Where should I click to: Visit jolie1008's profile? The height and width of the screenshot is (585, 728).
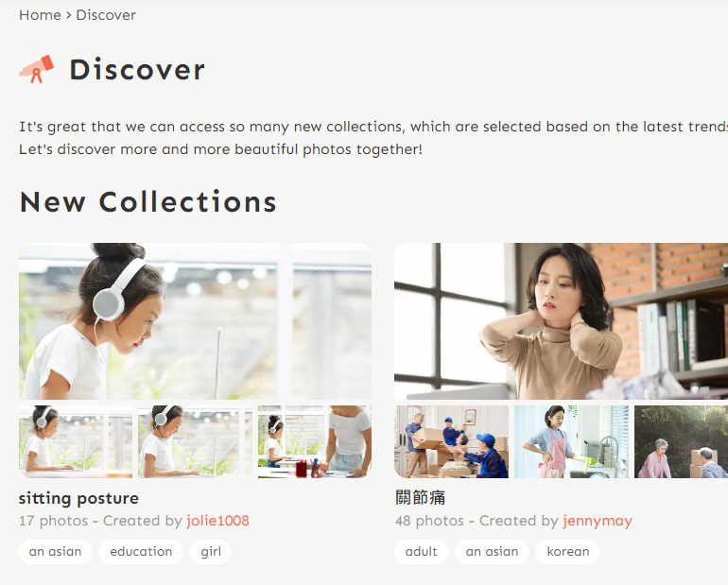(x=218, y=521)
